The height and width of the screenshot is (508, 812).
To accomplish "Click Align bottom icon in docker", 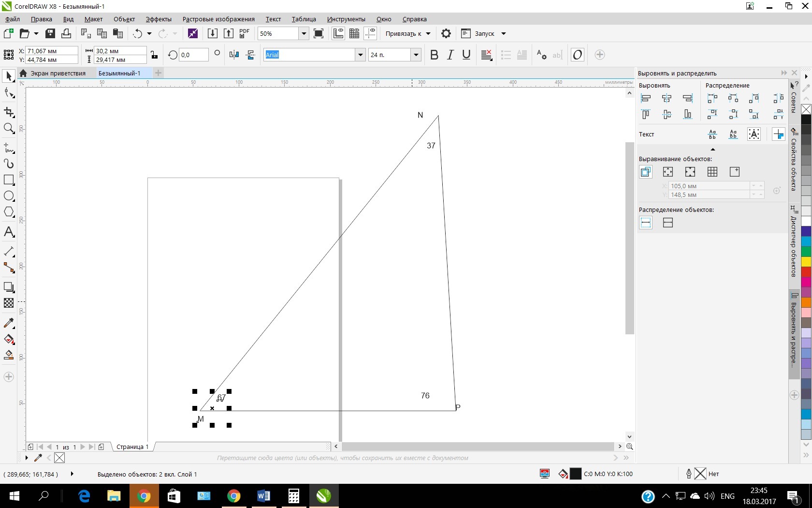I will tap(688, 114).
